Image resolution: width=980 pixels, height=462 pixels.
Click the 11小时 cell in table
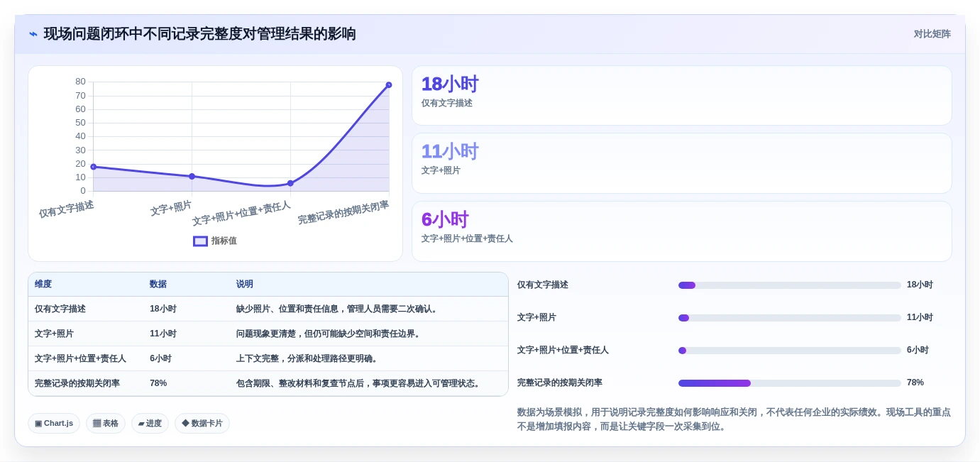(x=163, y=334)
